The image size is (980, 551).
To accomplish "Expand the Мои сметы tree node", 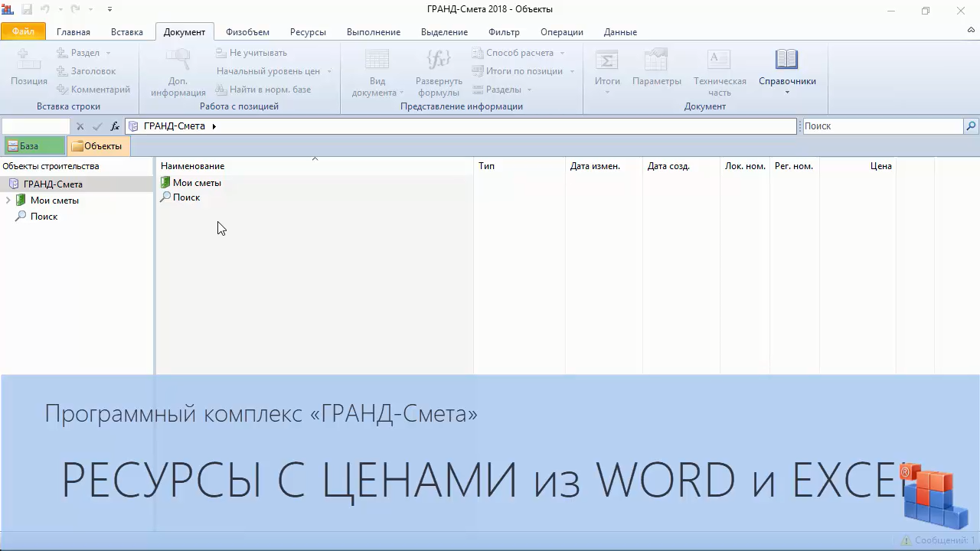I will (x=8, y=201).
